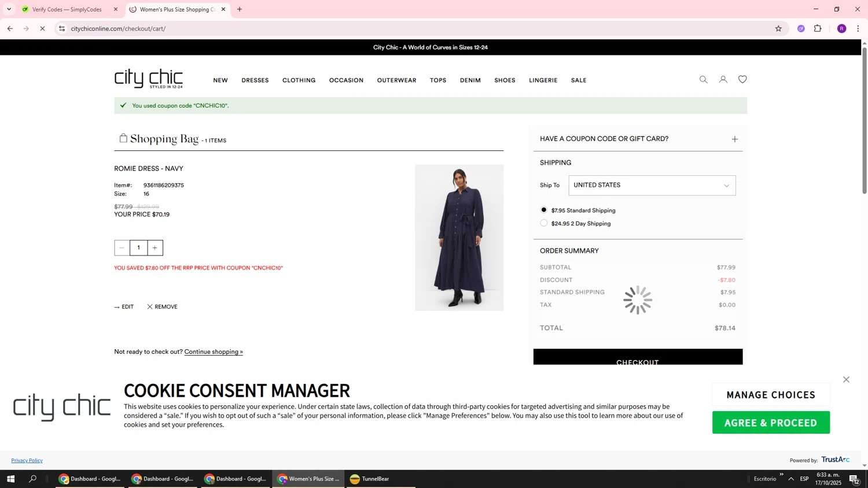Open the Privacy Policy link
Viewport: 868px width, 488px height.
(27, 461)
